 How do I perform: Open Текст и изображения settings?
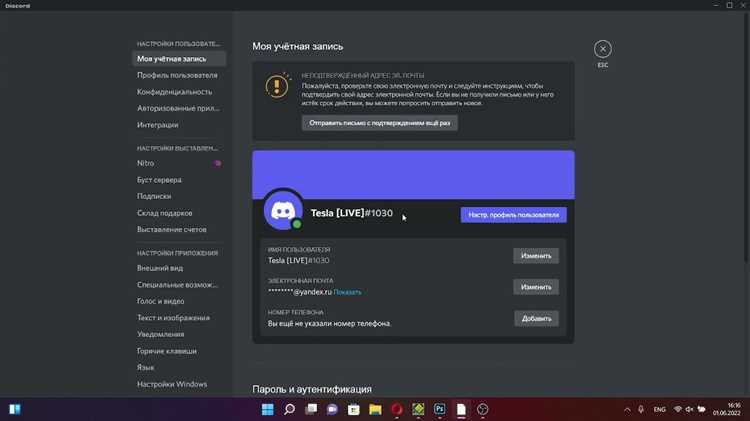(x=179, y=318)
